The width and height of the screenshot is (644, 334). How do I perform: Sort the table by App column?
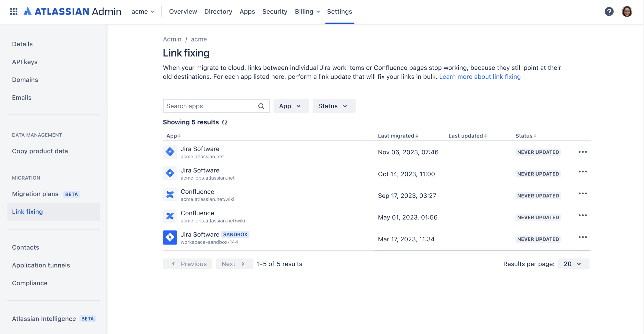coord(174,136)
